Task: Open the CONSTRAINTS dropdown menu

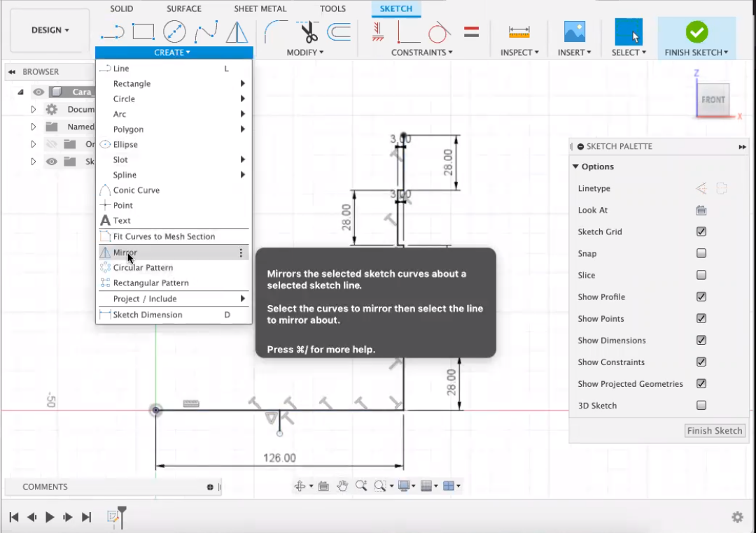Action: point(421,52)
